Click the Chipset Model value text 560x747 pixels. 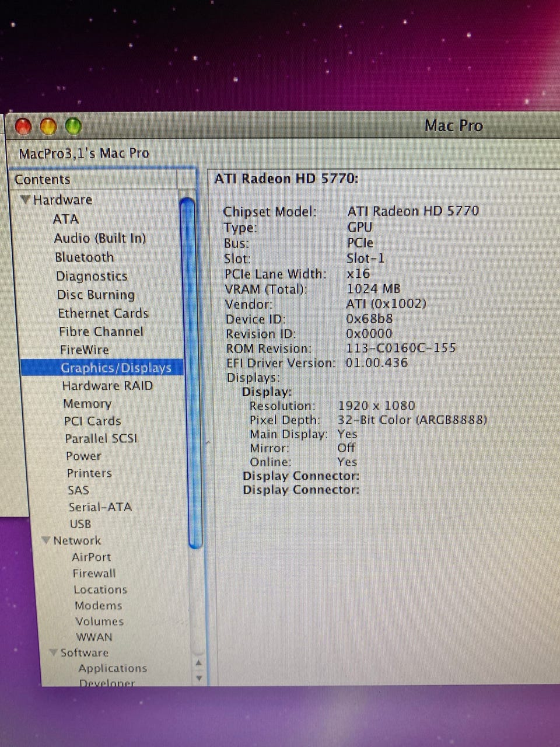tap(413, 211)
